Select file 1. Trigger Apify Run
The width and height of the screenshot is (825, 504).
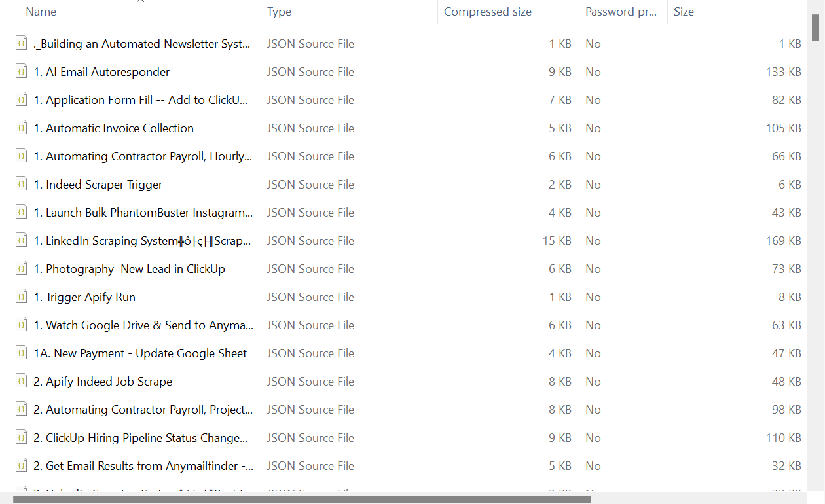(84, 297)
